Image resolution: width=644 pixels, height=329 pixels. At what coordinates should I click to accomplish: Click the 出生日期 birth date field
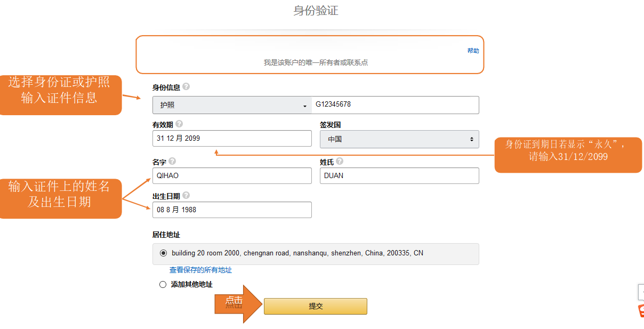pos(232,210)
